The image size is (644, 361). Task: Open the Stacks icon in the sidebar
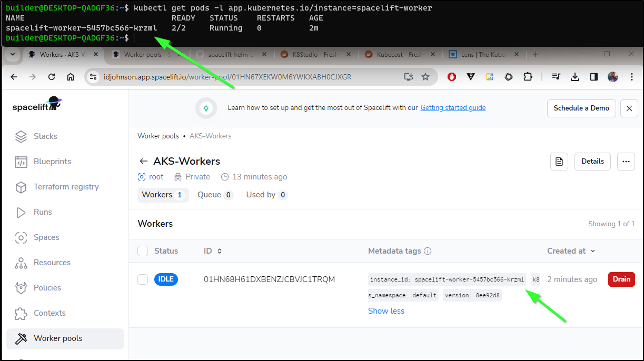click(21, 136)
